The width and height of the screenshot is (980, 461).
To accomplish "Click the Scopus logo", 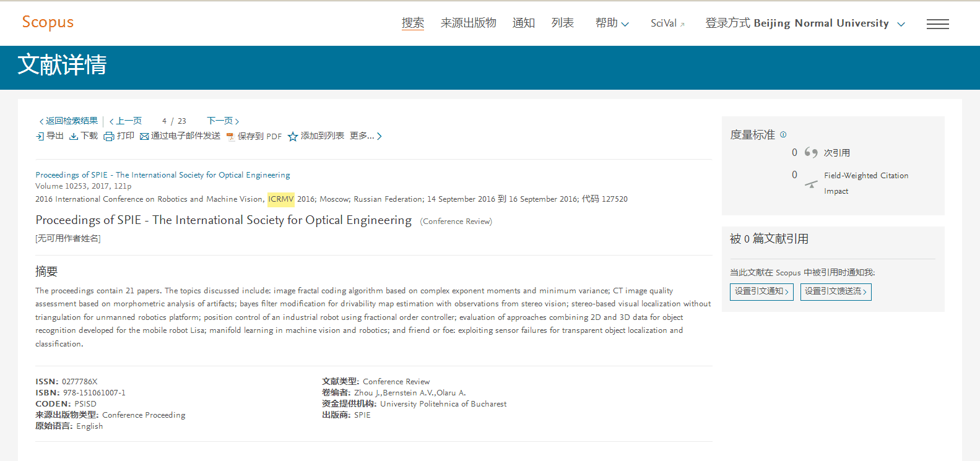I will point(48,22).
